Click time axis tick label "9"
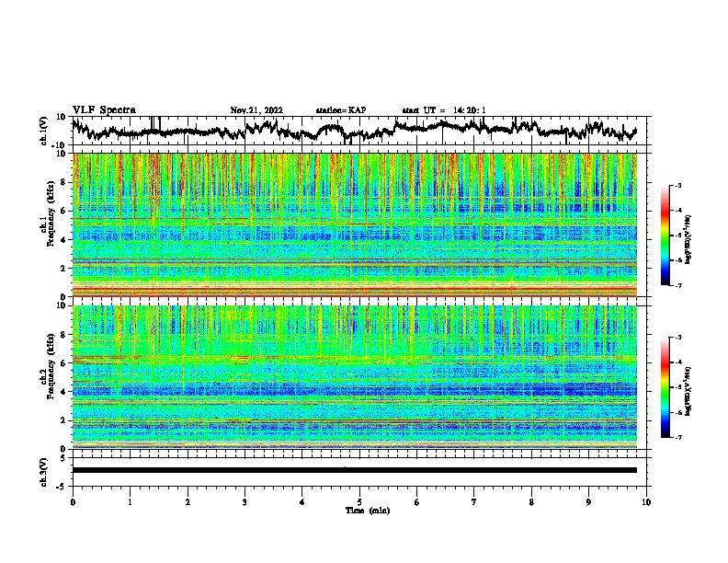728x563 pixels. pos(588,502)
